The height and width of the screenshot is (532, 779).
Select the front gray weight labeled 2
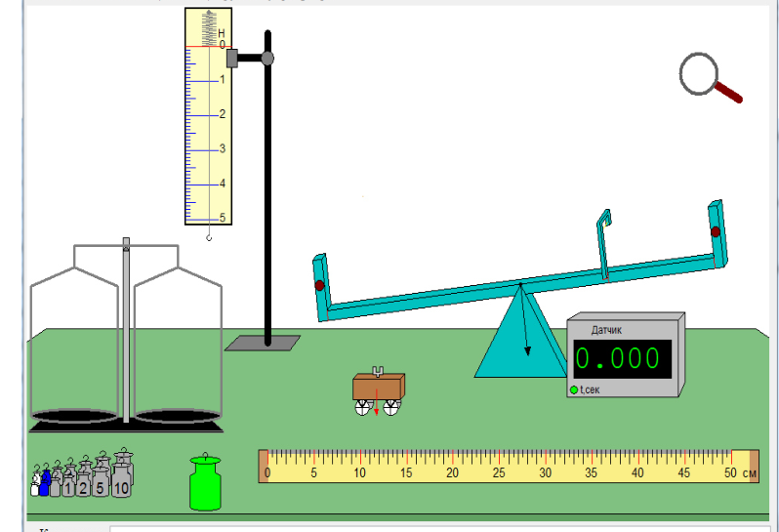pyautogui.click(x=83, y=484)
